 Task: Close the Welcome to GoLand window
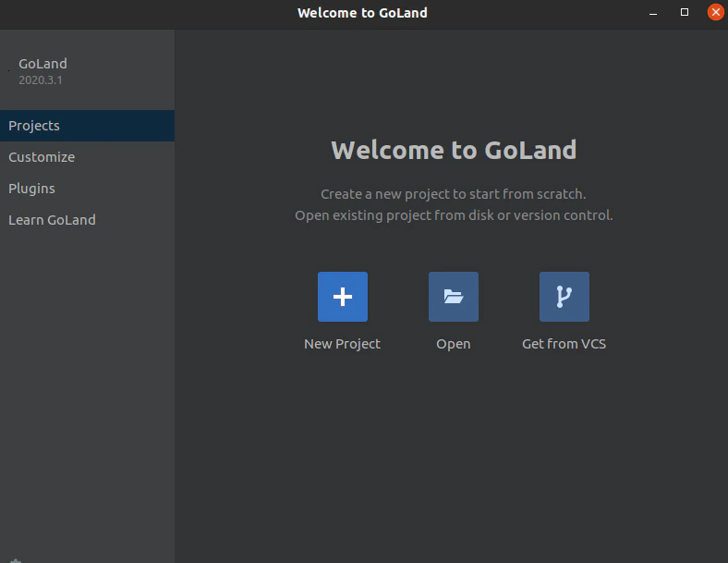point(715,12)
